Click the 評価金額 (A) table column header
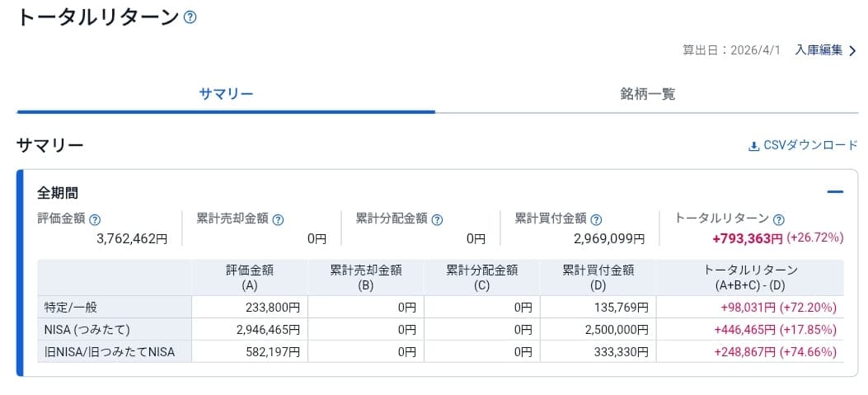The width and height of the screenshot is (868, 395). (250, 277)
